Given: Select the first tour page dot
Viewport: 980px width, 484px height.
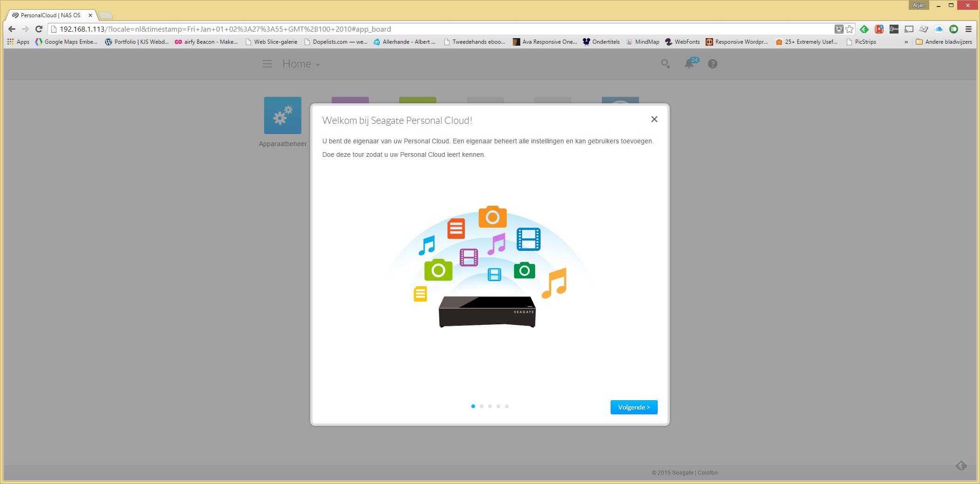Looking at the screenshot, I should 473,406.
